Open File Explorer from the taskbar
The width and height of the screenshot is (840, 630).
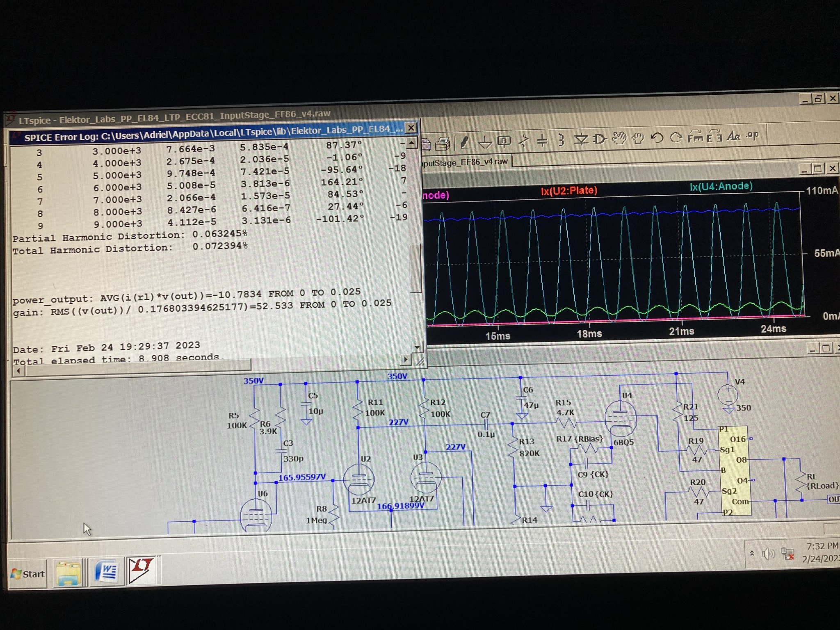[68, 573]
